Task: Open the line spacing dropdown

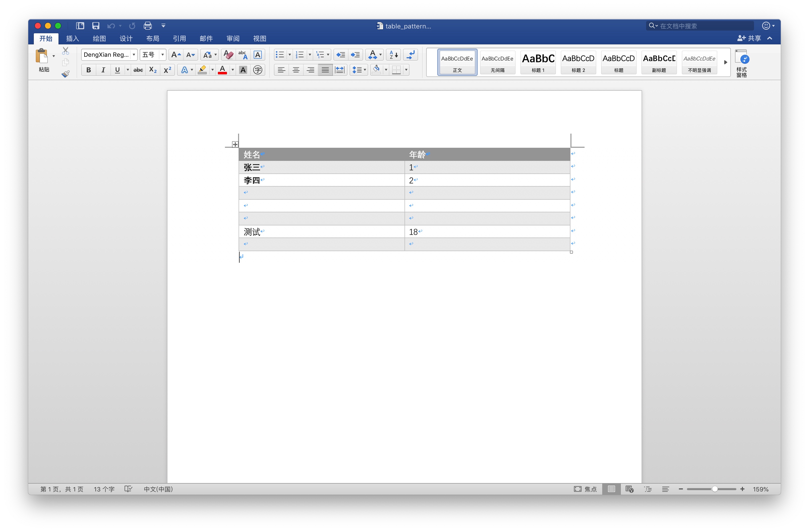Action: (x=359, y=70)
